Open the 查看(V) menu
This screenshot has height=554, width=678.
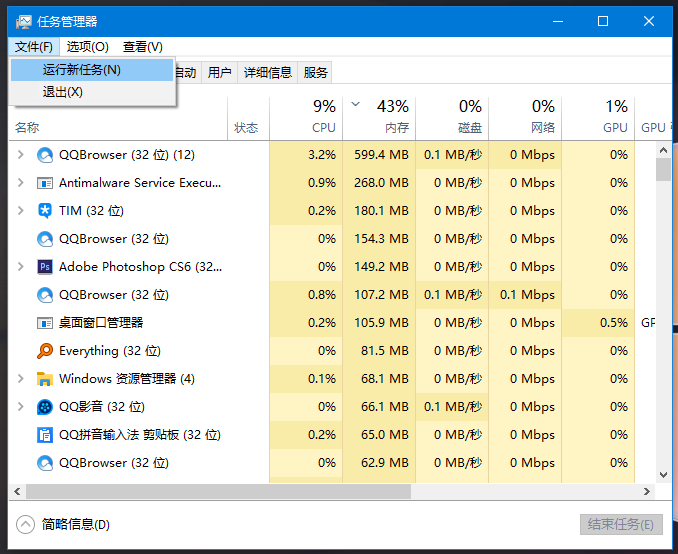tap(143, 47)
